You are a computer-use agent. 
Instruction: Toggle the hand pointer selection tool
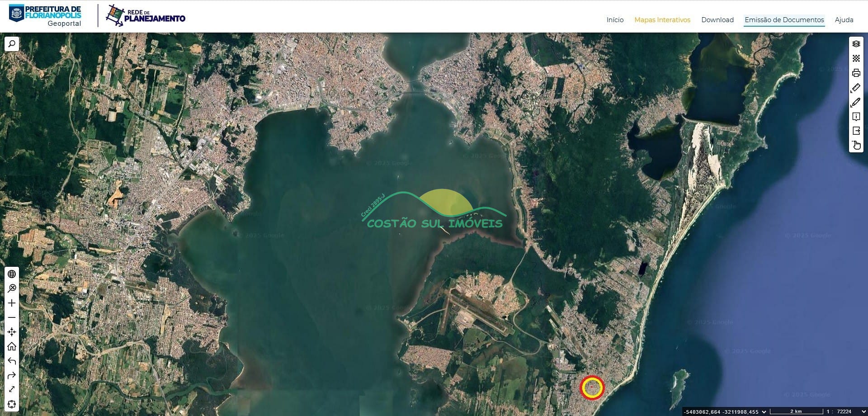[x=856, y=145]
